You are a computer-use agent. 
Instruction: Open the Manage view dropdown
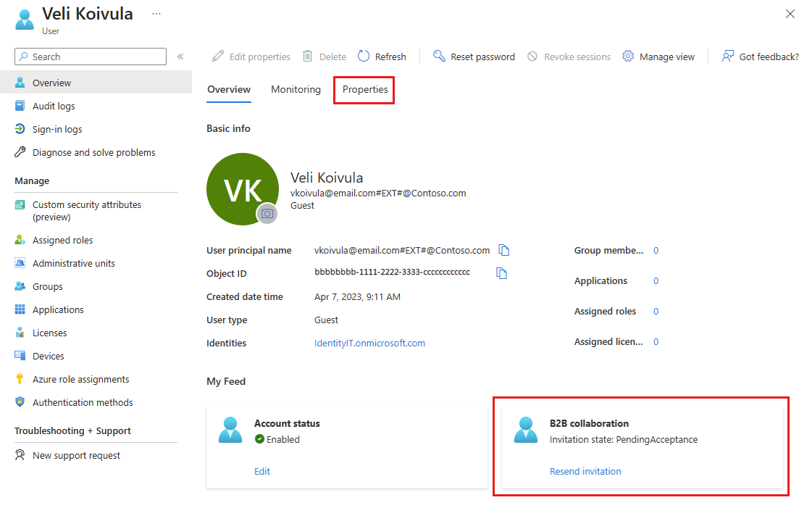[658, 56]
